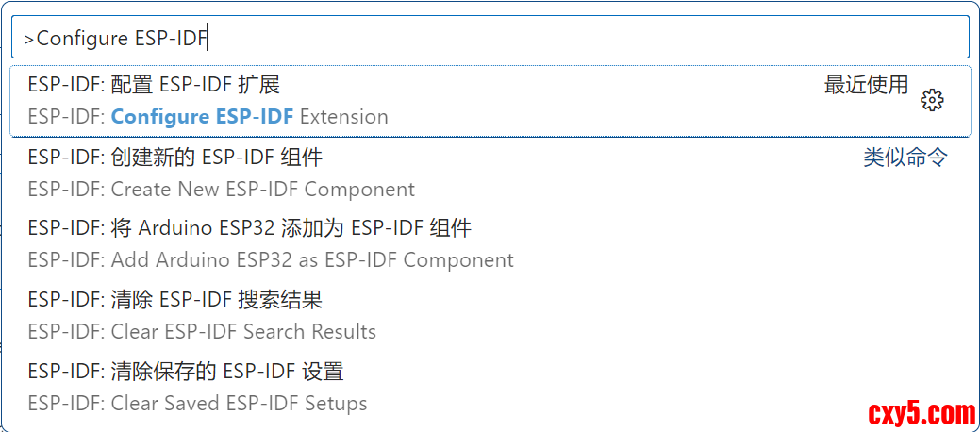Click the gray "Extension" word in first result

tap(343, 117)
